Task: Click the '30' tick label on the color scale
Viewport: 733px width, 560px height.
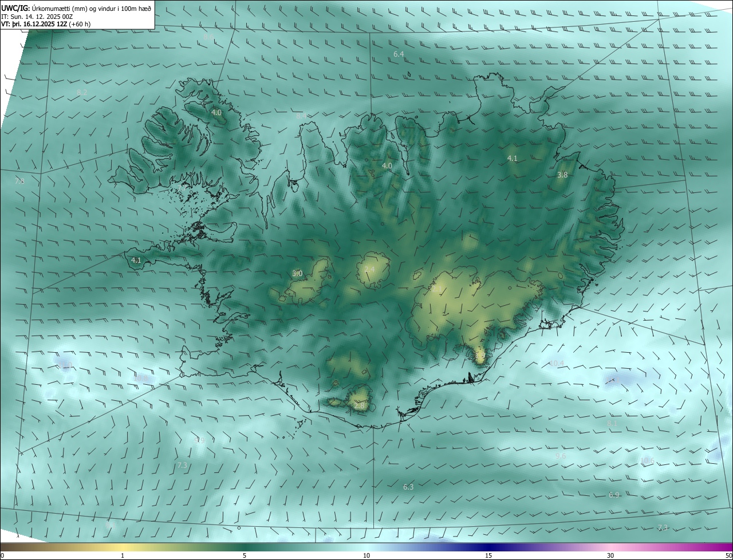Action: [x=610, y=555]
